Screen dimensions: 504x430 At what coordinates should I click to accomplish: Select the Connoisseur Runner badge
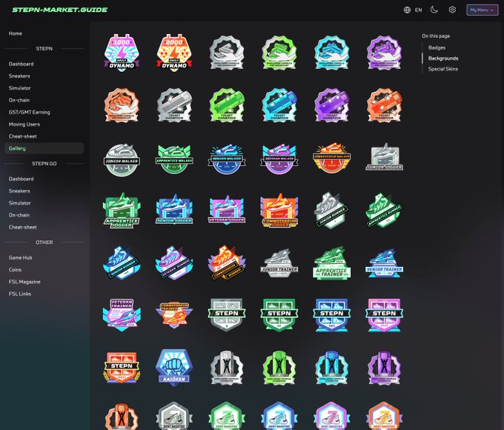pyautogui.click(x=227, y=262)
